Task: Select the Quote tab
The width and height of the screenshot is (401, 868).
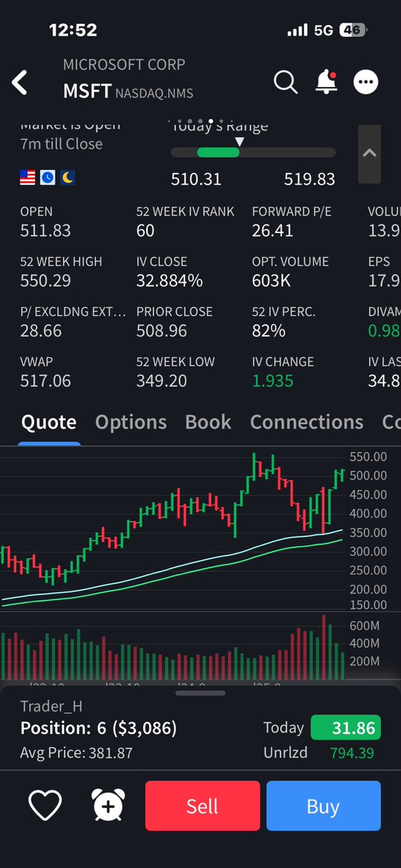Action: click(x=48, y=422)
